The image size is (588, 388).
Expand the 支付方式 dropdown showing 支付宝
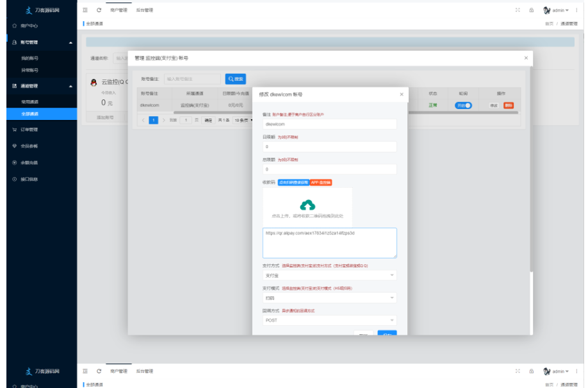click(329, 276)
